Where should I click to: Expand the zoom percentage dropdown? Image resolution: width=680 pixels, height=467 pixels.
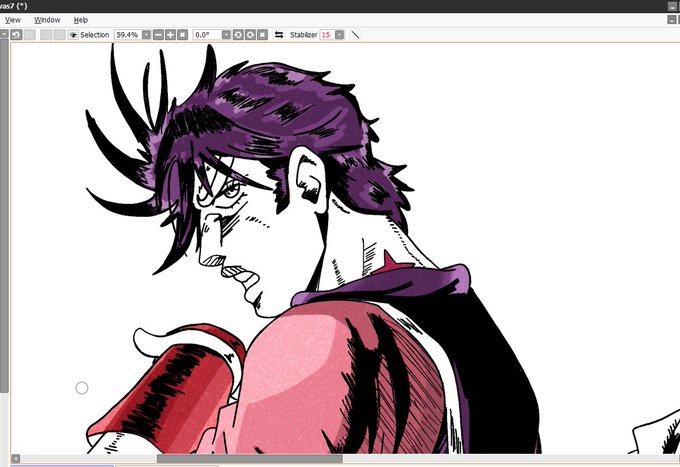(147, 35)
